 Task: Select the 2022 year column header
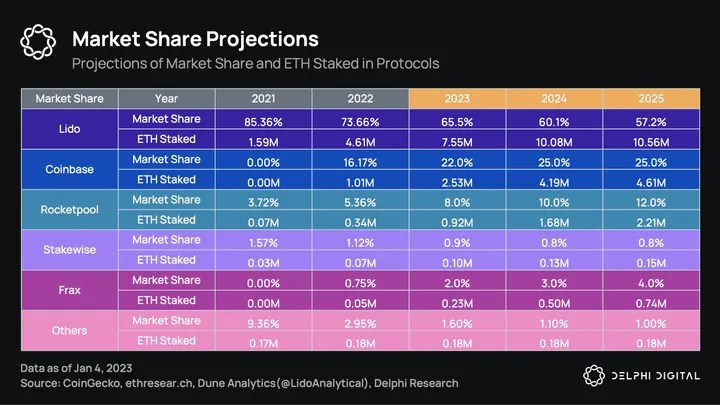click(360, 98)
